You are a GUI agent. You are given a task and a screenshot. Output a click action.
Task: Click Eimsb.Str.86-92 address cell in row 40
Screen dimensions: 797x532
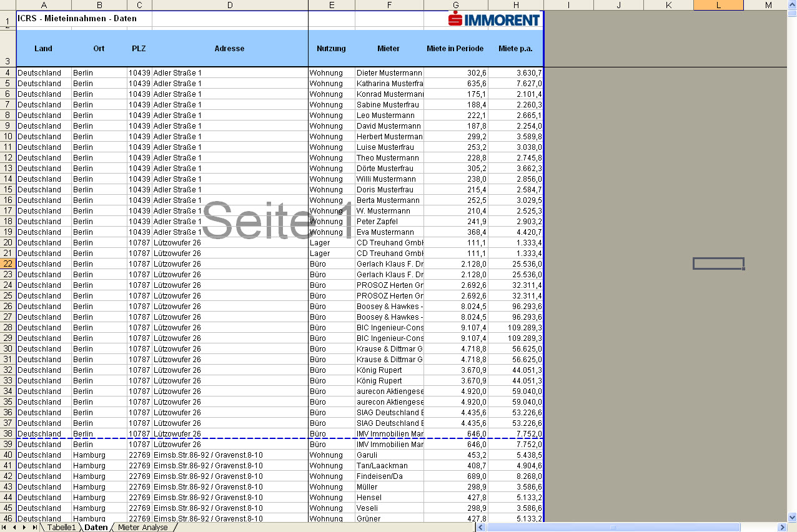pos(230,455)
